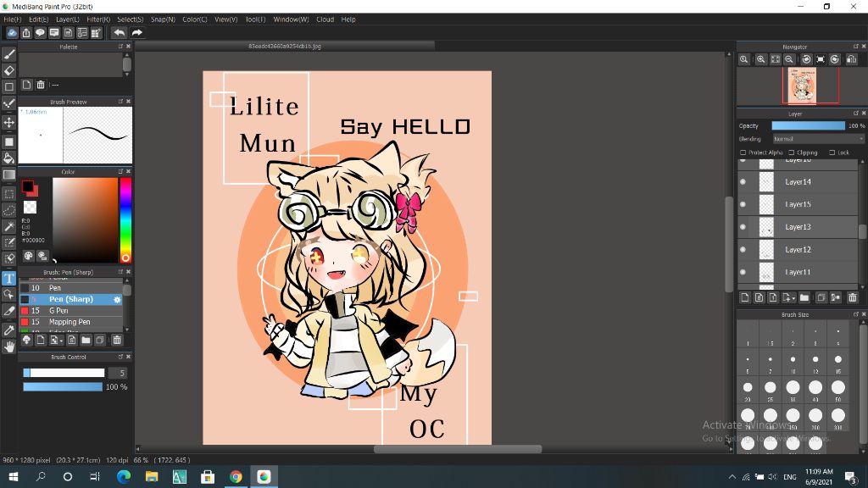Open the Layer menu
Viewport: 868px width, 488px height.
click(68, 19)
